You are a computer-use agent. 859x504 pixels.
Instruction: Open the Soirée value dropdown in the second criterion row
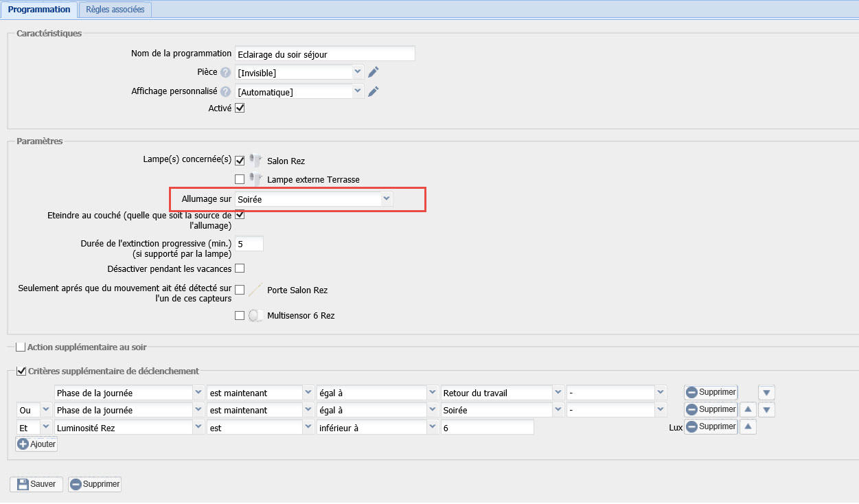503,410
